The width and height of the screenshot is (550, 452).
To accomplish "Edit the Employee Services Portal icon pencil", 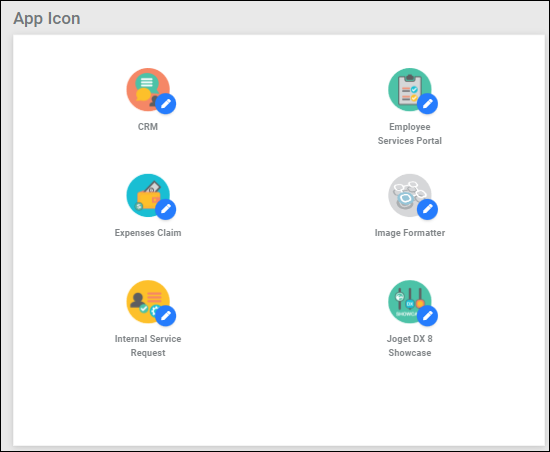I will 427,104.
